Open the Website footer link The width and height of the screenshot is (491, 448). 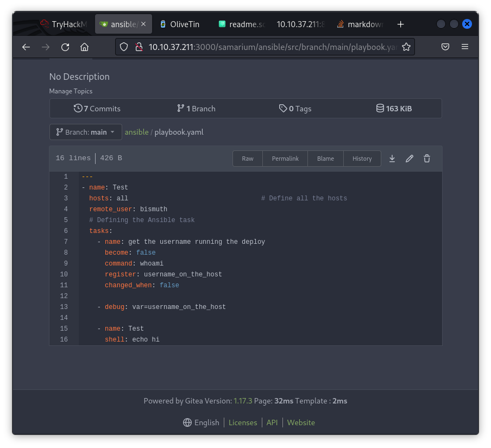pyautogui.click(x=301, y=422)
